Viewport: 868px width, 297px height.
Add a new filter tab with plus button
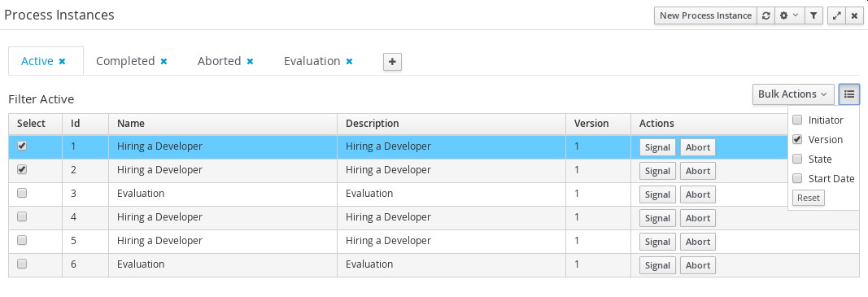pyautogui.click(x=392, y=62)
